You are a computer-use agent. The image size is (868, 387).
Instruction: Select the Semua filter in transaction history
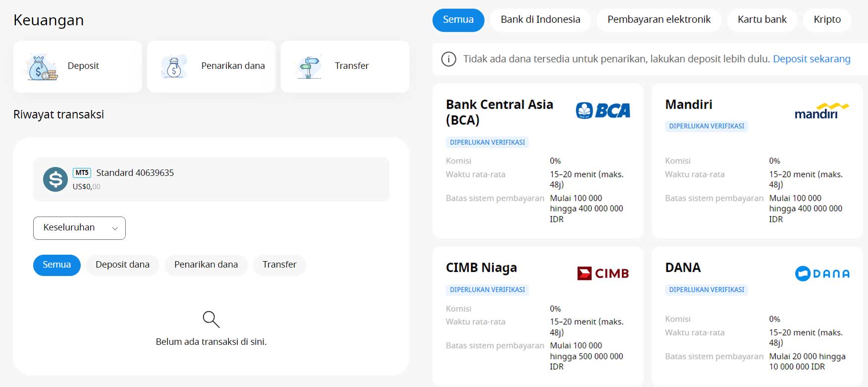[57, 265]
